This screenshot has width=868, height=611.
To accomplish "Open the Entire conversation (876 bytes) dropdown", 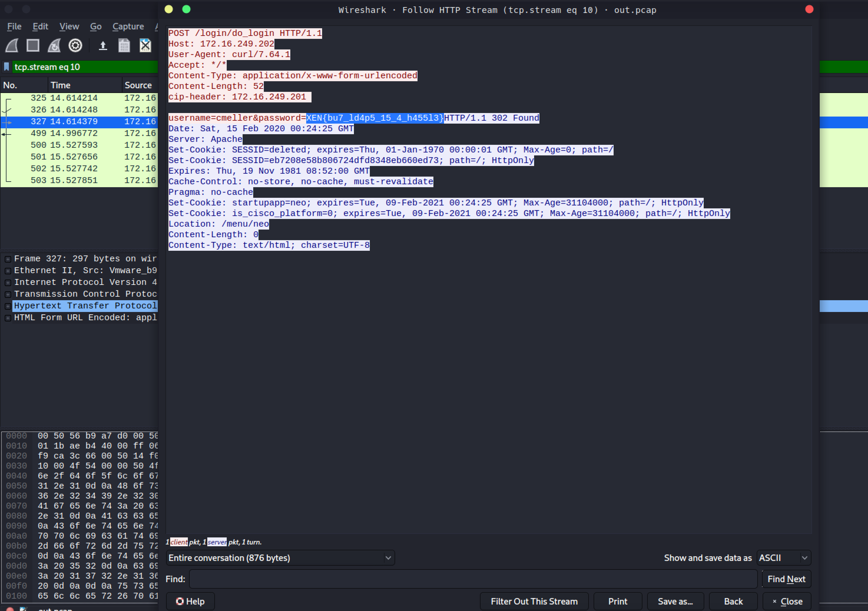I will pyautogui.click(x=280, y=558).
